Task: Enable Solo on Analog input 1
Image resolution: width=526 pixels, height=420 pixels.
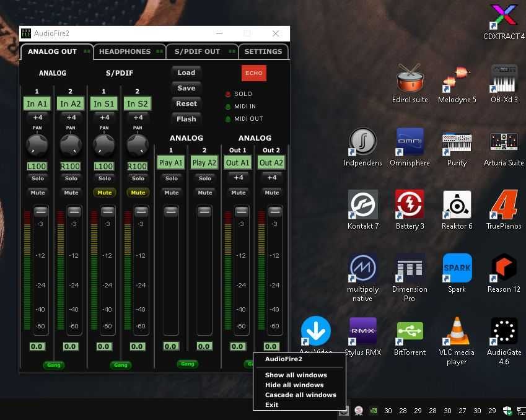Action: click(x=38, y=178)
